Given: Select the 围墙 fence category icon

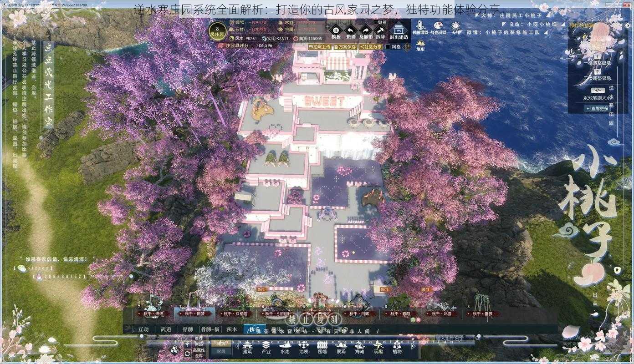Looking at the screenshot, I should [x=322, y=348].
